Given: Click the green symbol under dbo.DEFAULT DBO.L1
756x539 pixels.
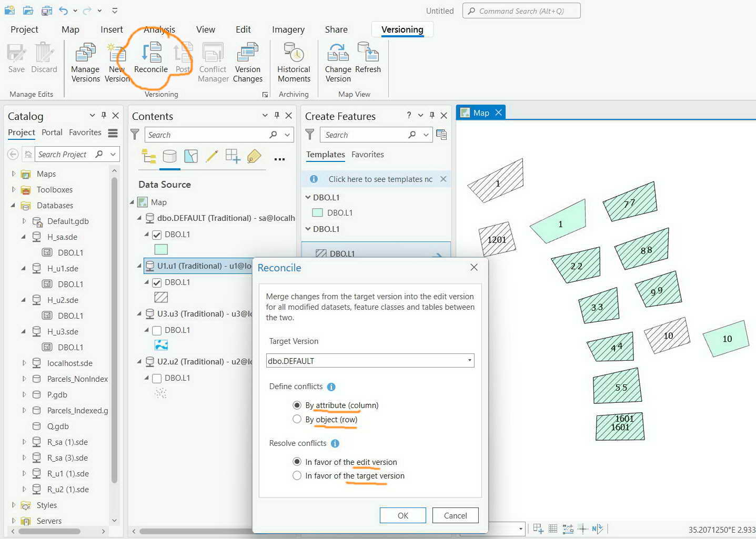Looking at the screenshot, I should point(161,250).
